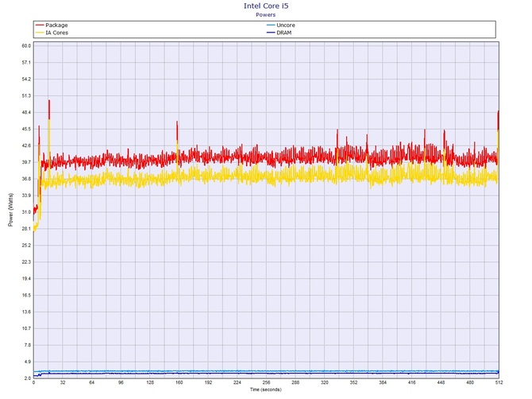This screenshot has width=532, height=399.
Task: Click the 54.2 y-axis value
Action: (x=26, y=79)
